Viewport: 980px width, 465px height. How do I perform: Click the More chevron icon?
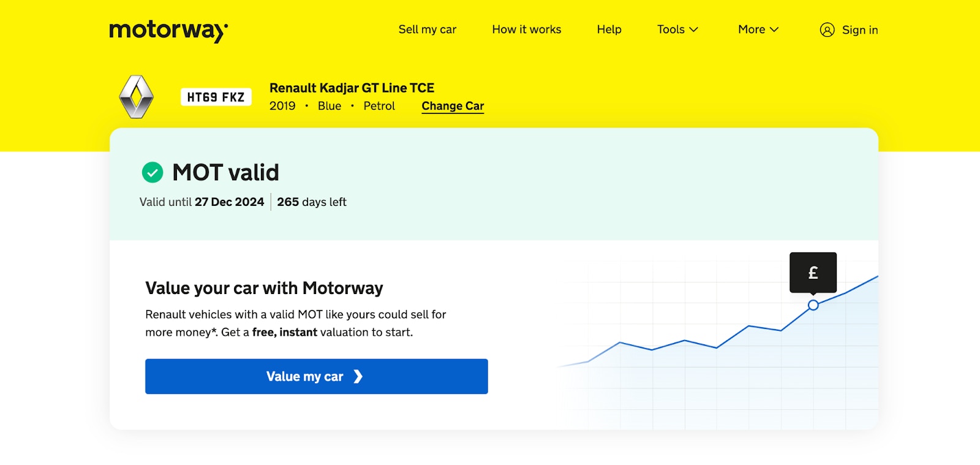click(774, 29)
